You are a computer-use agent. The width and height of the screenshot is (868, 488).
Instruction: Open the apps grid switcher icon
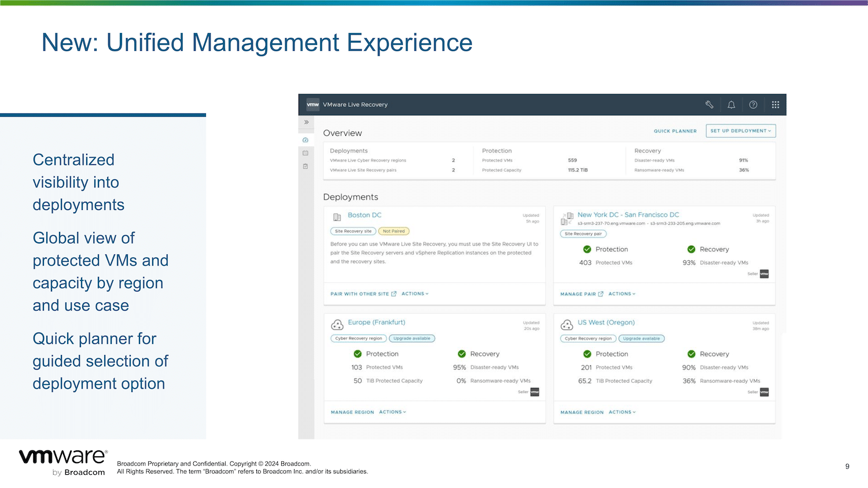(775, 105)
